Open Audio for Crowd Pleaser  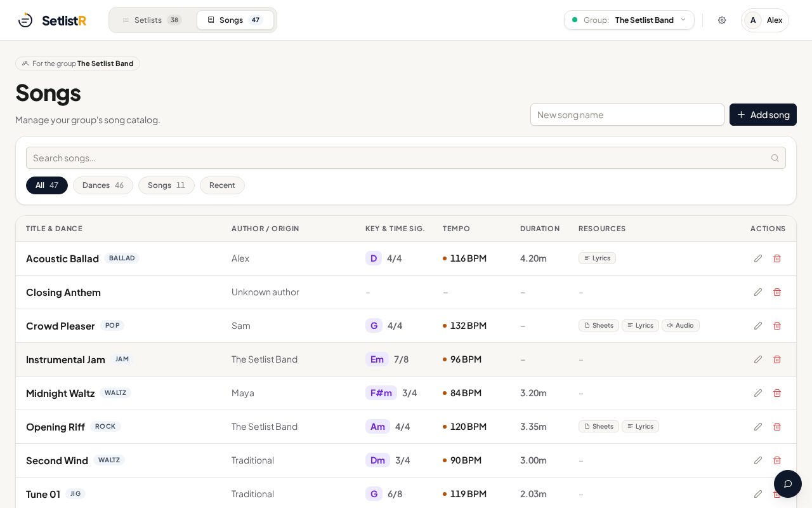(x=681, y=326)
